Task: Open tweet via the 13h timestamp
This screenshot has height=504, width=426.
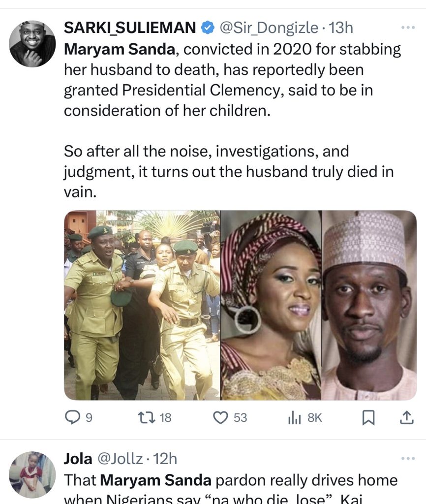Action: pos(341,29)
